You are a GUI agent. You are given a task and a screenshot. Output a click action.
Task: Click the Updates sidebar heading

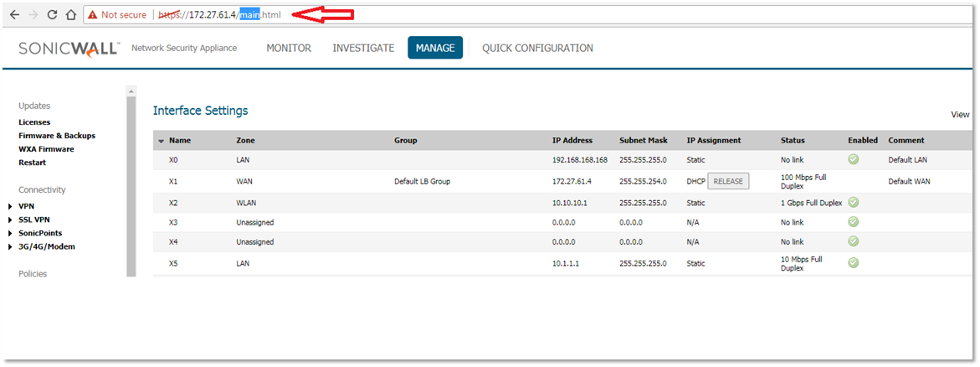coord(34,106)
